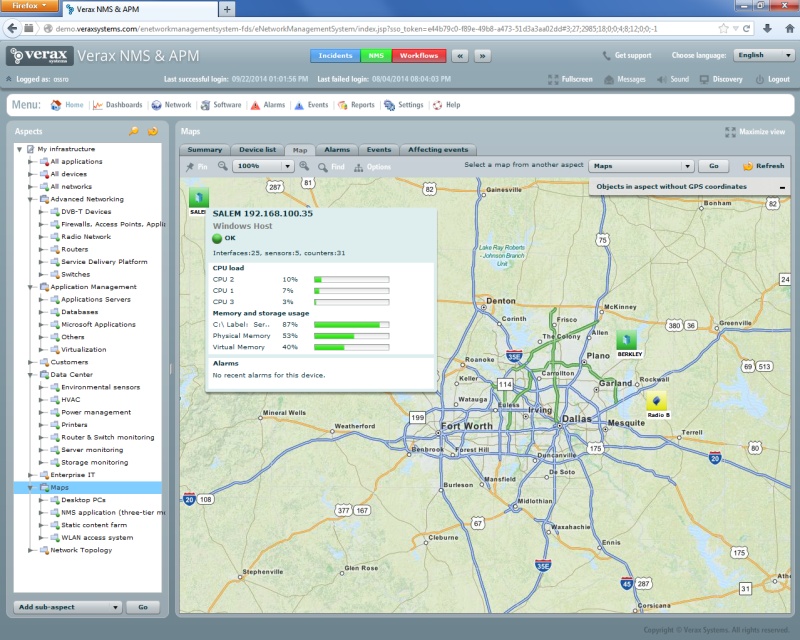Click the Reports icon in Menu bar

[x=342, y=105]
